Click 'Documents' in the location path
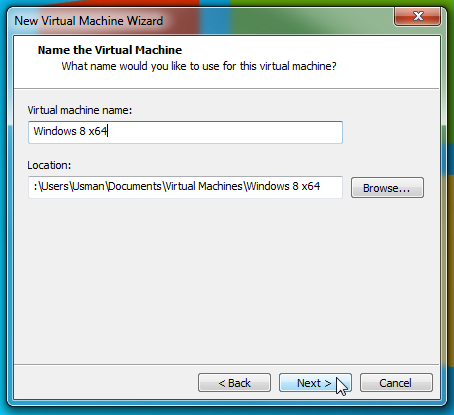 tap(135, 186)
